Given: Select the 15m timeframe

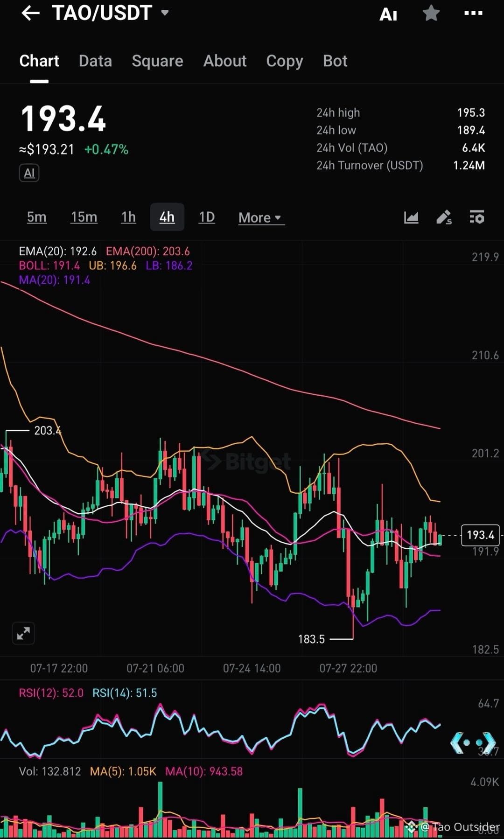Looking at the screenshot, I should tap(84, 217).
